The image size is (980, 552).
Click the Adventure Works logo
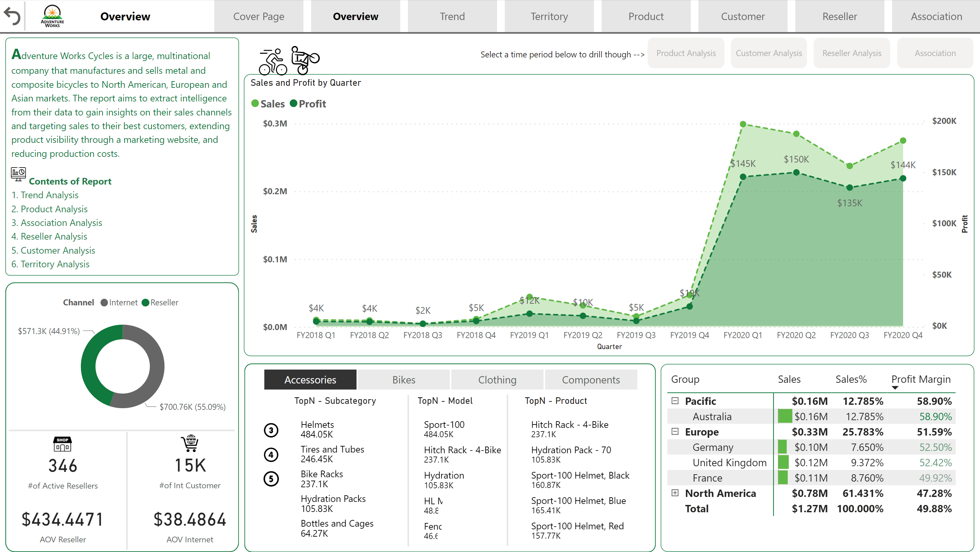point(52,16)
